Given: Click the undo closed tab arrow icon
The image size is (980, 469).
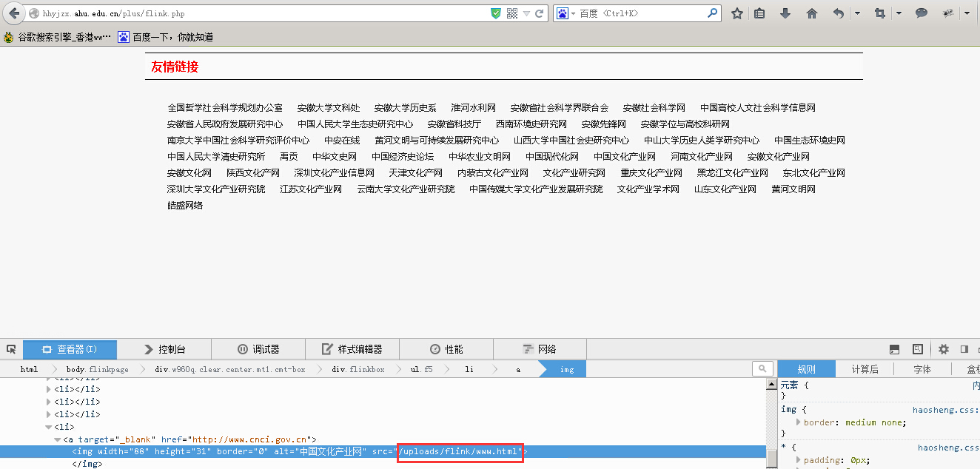Looking at the screenshot, I should click(839, 13).
